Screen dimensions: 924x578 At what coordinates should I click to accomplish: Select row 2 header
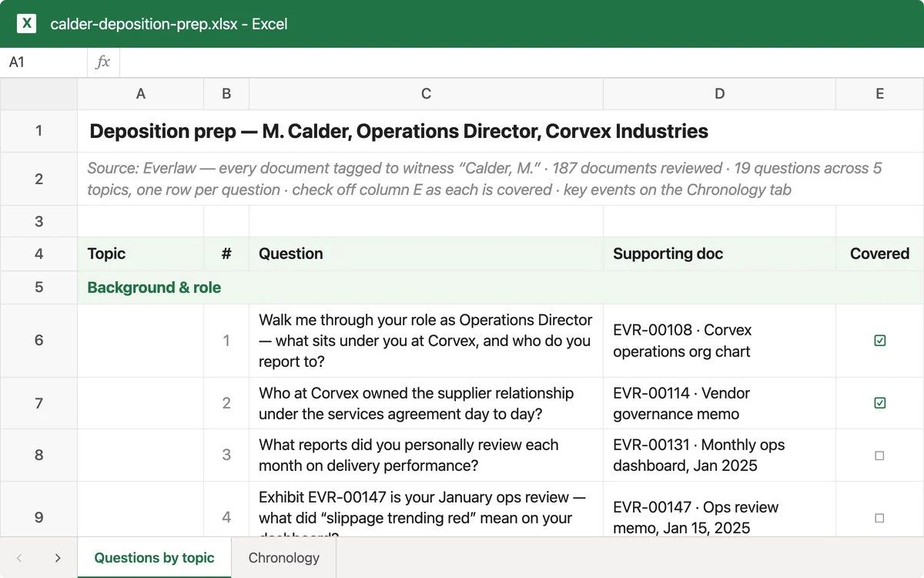tap(38, 179)
